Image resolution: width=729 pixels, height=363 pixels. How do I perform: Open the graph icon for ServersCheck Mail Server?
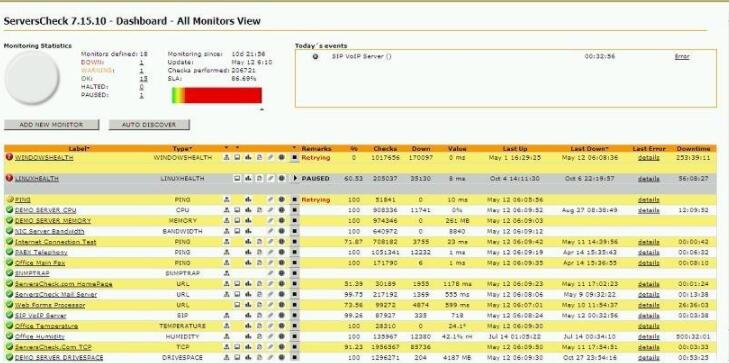[248, 294]
